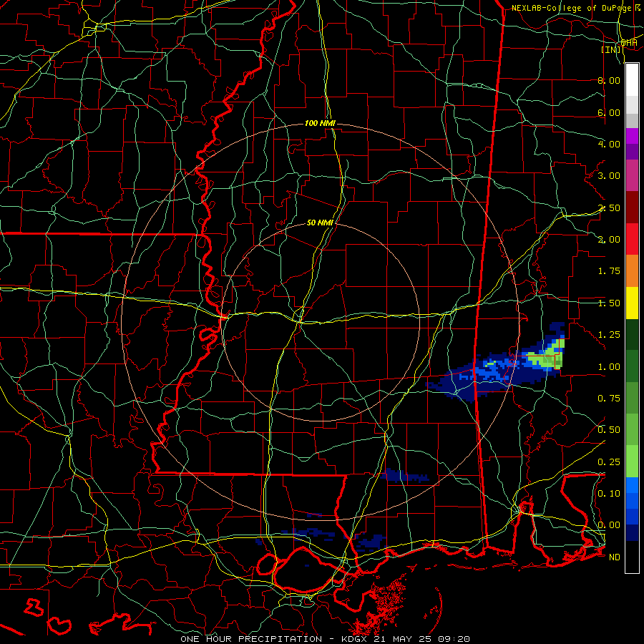644x644 pixels.
Task: Click the navy precipitation patch near the southern state border
Action: pyautogui.click(x=405, y=476)
